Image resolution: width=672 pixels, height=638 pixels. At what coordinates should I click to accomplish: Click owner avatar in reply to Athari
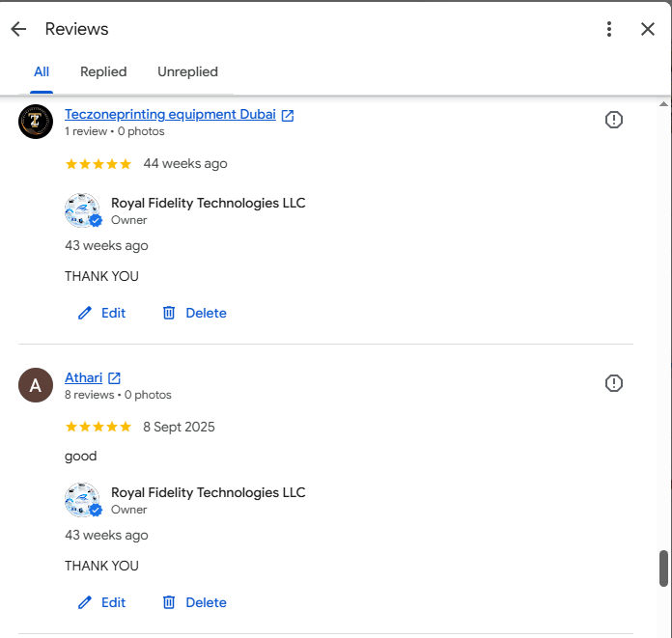(x=83, y=500)
